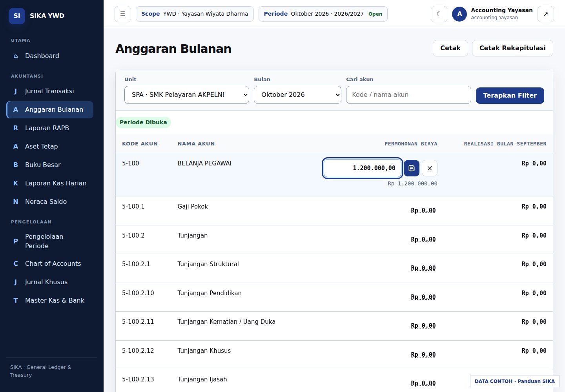
Task: Click the PERMOHONAN BIAYA column header
Action: click(411, 144)
